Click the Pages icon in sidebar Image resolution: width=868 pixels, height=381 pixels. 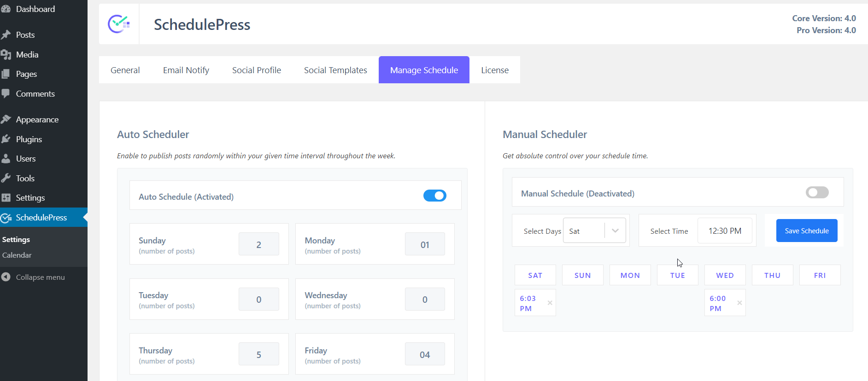click(6, 74)
